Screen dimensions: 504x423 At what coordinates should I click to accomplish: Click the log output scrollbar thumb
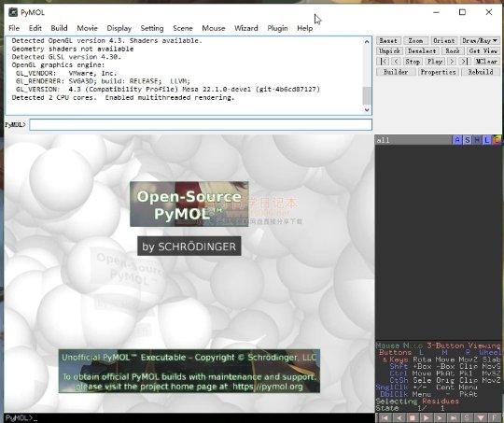pyautogui.click(x=367, y=95)
